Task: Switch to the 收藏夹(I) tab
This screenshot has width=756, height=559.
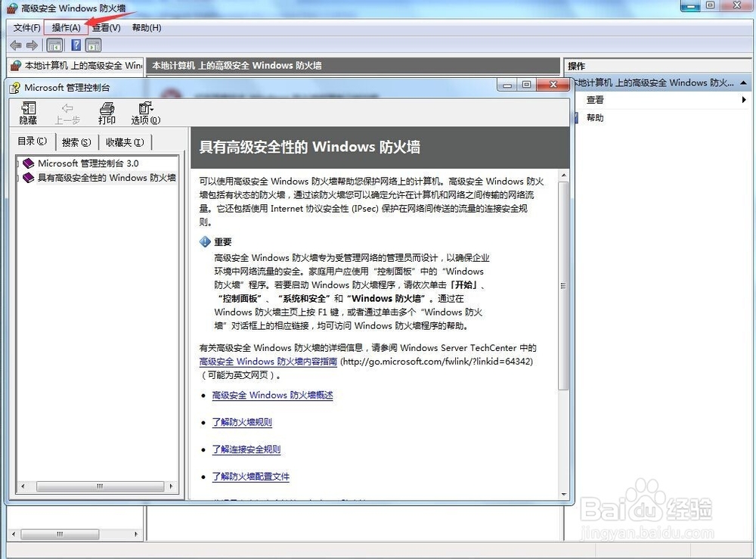Action: pyautogui.click(x=125, y=142)
